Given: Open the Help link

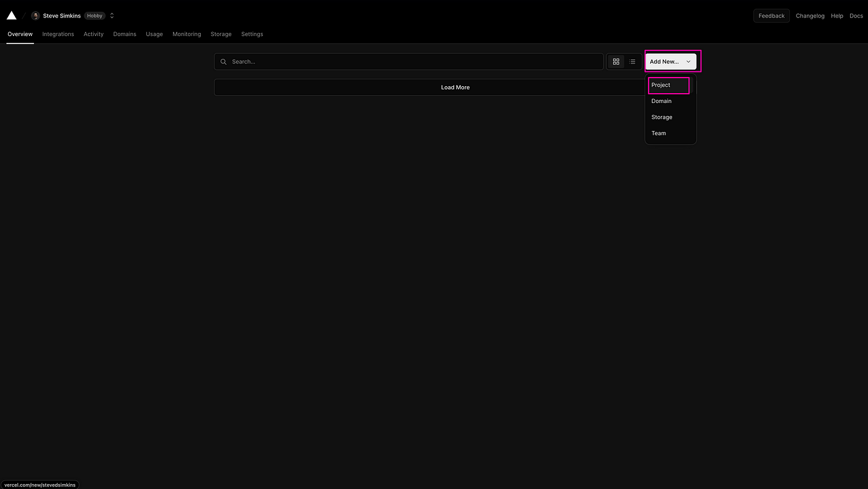Looking at the screenshot, I should tap(837, 16).
